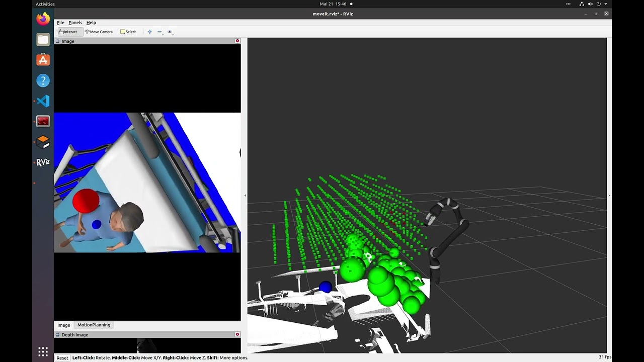Screen dimensions: 644x362
Task: Close the Image panel
Action: point(237,41)
